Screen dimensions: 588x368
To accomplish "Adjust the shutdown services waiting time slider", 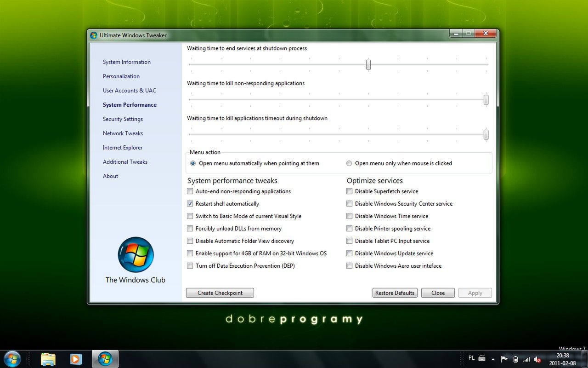I will tap(368, 64).
